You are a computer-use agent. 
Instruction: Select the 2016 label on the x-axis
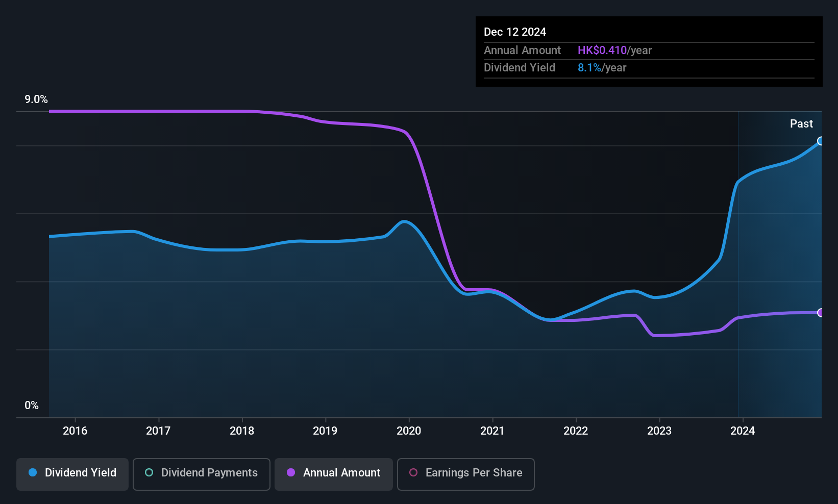click(x=75, y=431)
